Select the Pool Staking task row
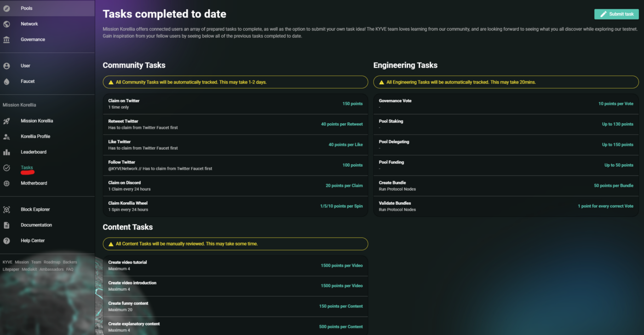This screenshot has width=644, height=335. 506,125
